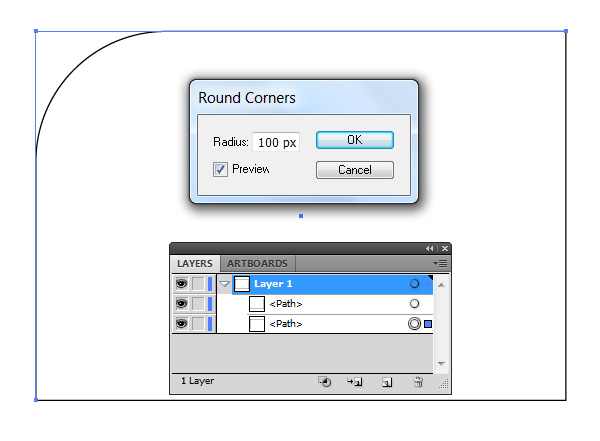Click double-ring target of the selected <Path>
Viewport: 600px width, 441px height.
tap(414, 324)
